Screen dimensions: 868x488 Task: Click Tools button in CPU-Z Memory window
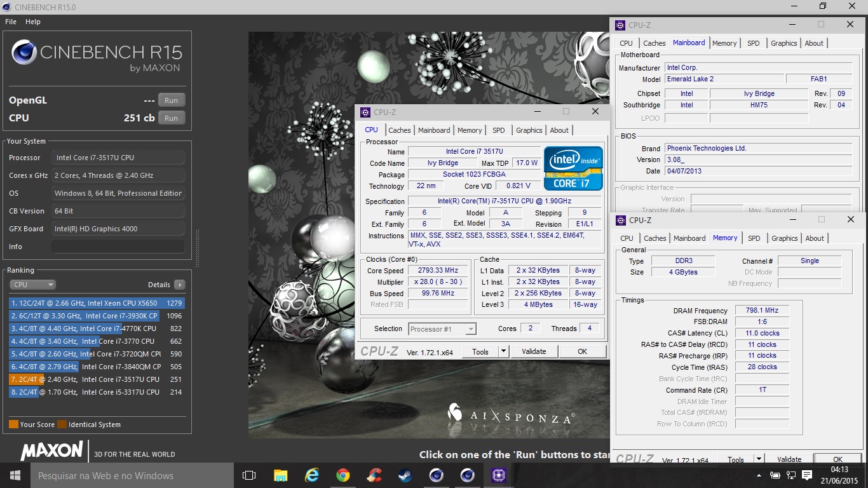pos(736,459)
